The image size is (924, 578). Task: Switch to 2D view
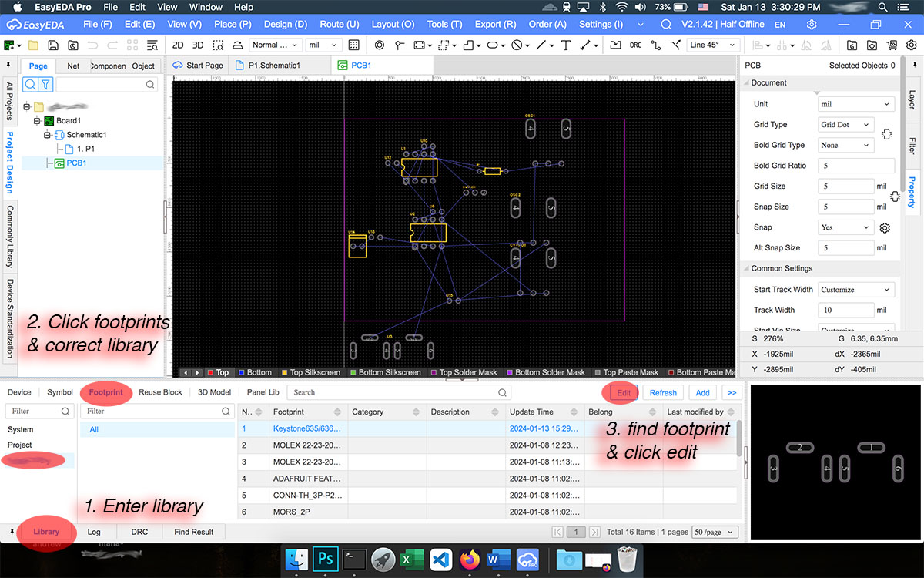[178, 45]
